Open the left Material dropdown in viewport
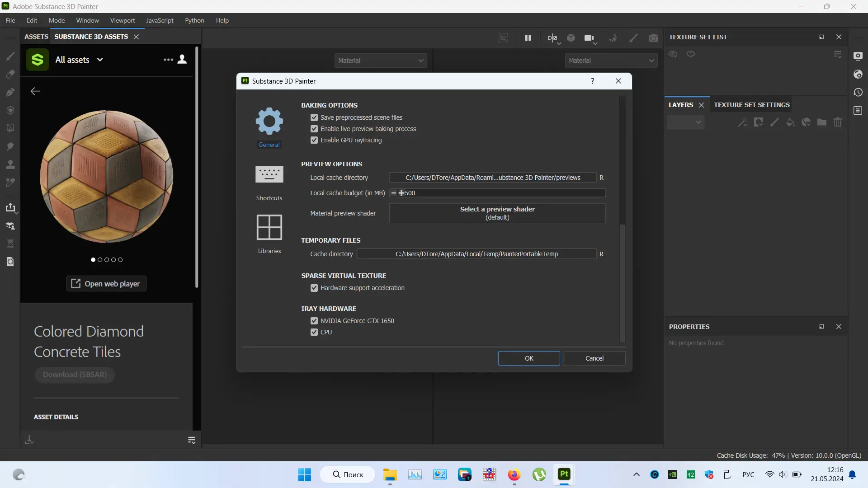The height and width of the screenshot is (488, 868). coord(380,61)
